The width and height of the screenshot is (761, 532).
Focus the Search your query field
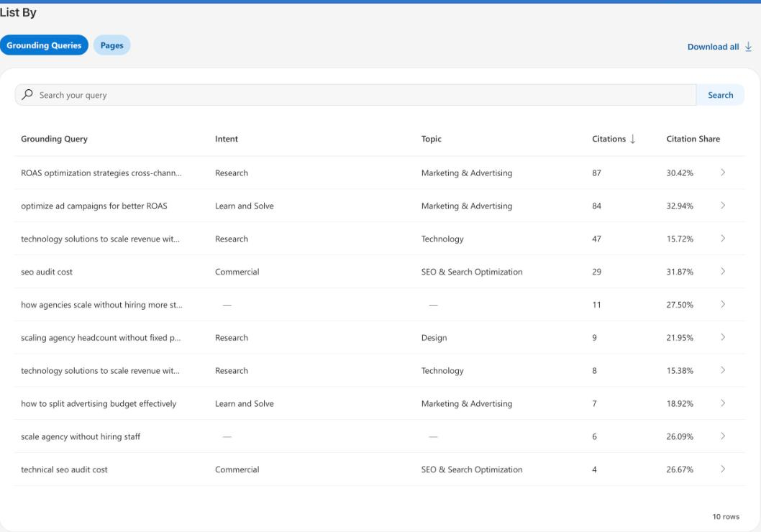[x=355, y=95]
